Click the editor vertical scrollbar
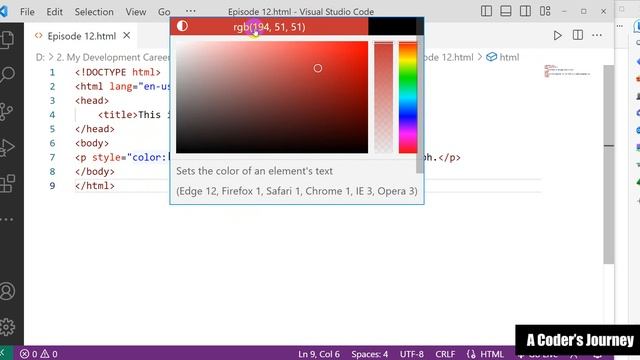This screenshot has width=640, height=360. [x=609, y=164]
